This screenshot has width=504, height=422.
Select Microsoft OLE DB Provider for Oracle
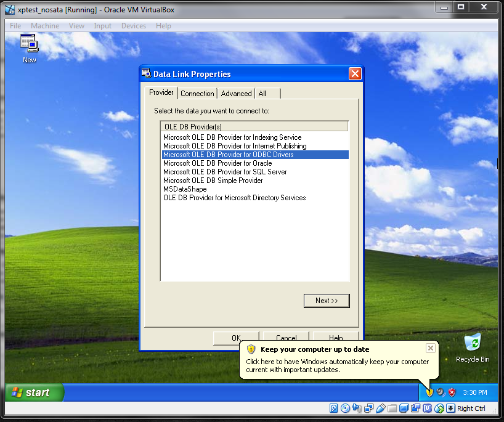click(x=255, y=163)
